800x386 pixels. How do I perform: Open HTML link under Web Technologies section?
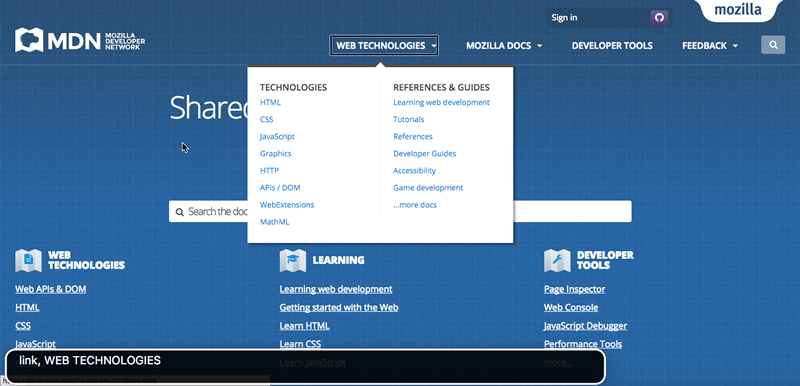click(x=27, y=307)
